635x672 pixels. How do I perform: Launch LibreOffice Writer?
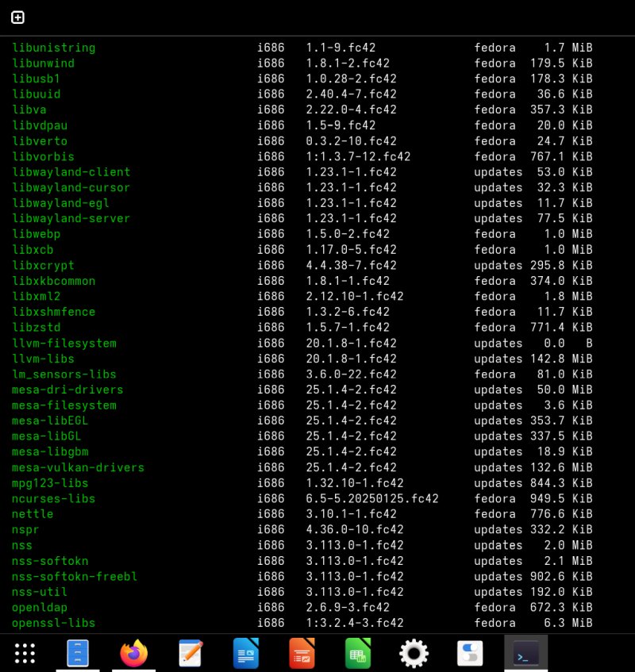pos(246,652)
